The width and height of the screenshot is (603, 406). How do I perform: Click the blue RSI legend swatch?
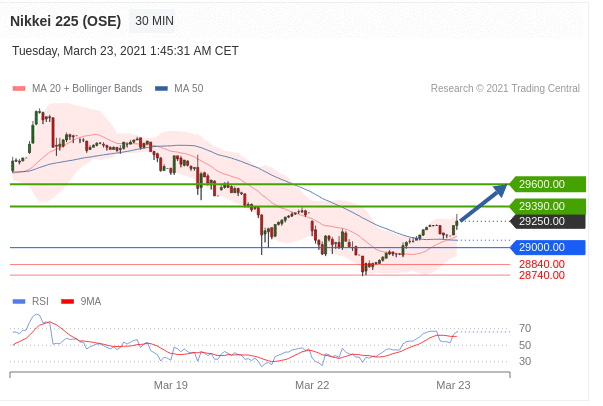(x=19, y=301)
